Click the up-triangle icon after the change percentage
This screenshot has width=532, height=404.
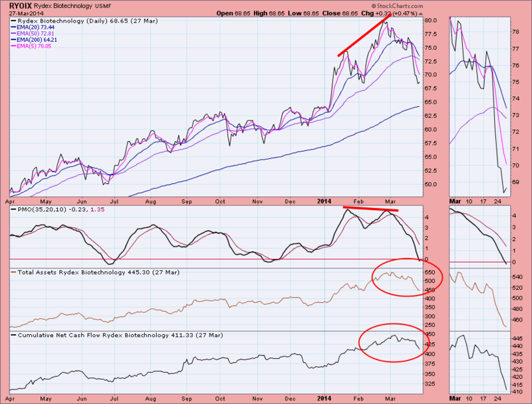tap(421, 13)
